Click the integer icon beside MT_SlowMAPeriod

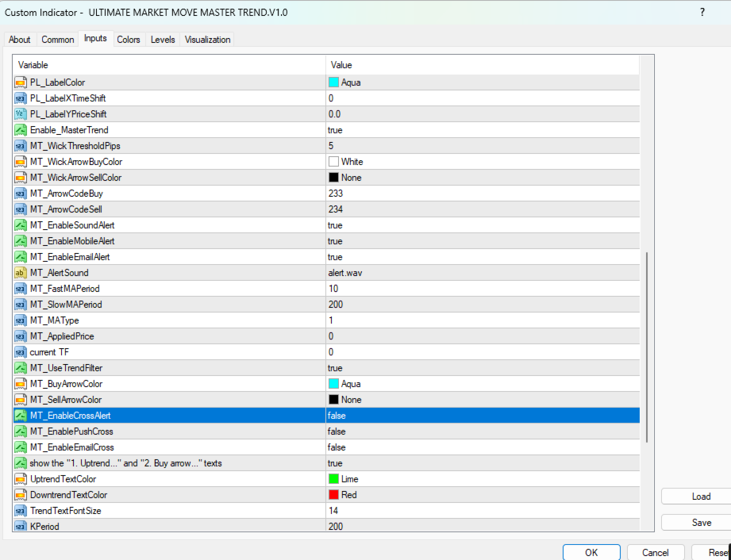[x=20, y=305]
